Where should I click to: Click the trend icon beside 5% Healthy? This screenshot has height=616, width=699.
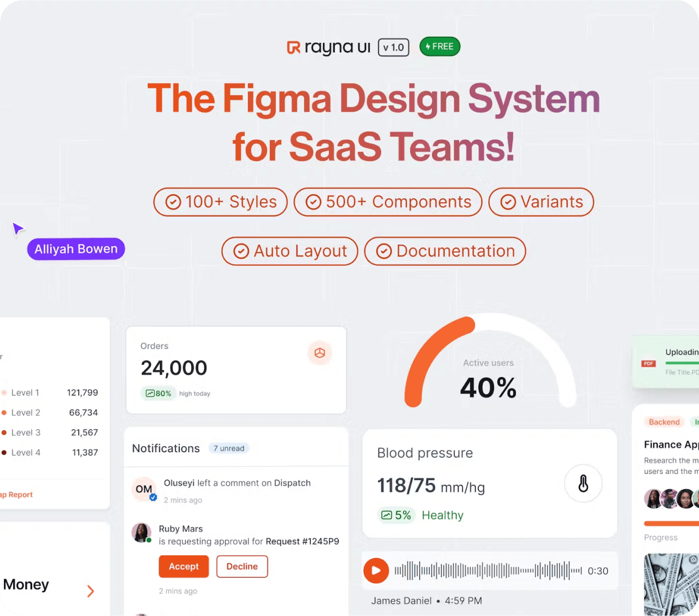(x=387, y=515)
